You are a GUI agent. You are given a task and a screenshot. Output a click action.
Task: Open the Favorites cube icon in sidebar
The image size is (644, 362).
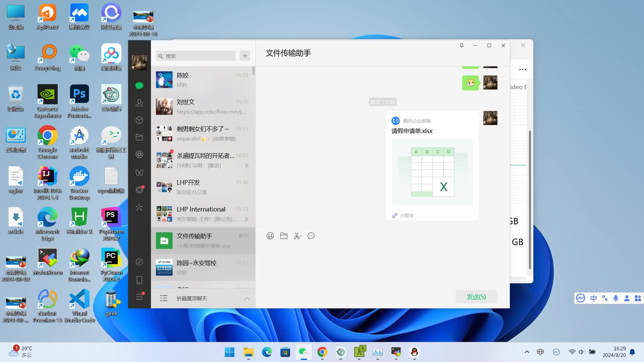pos(139,120)
